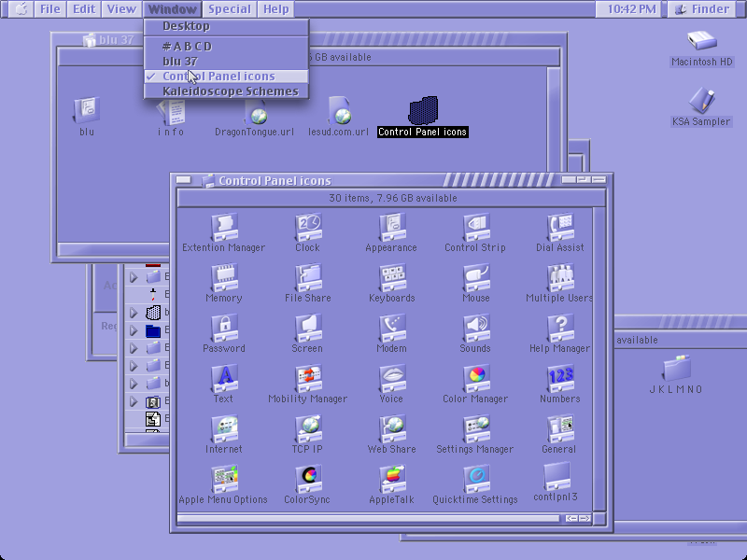Select the contlpnl3 icon

tap(557, 477)
